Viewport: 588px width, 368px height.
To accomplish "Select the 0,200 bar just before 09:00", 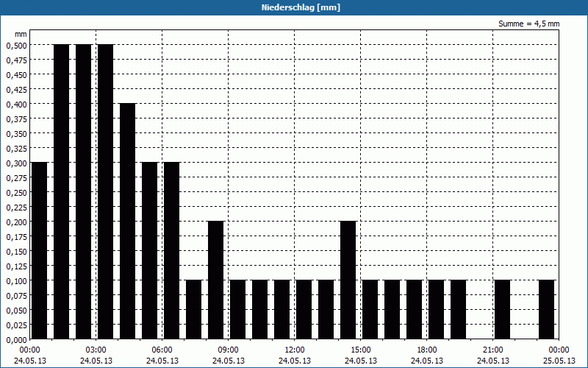I will (x=216, y=280).
